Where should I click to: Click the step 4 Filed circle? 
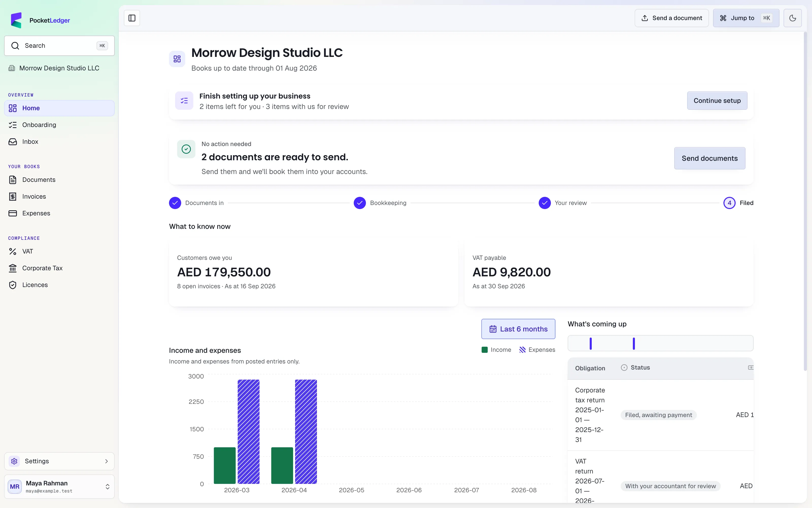(730, 203)
